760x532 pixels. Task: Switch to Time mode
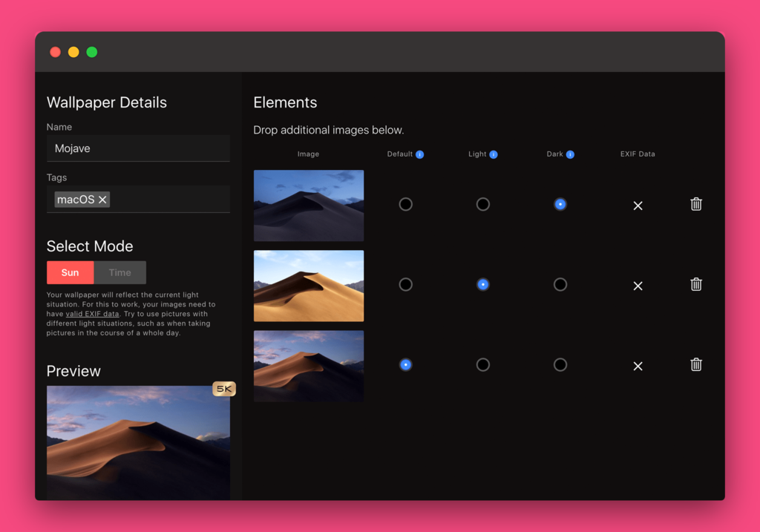119,272
